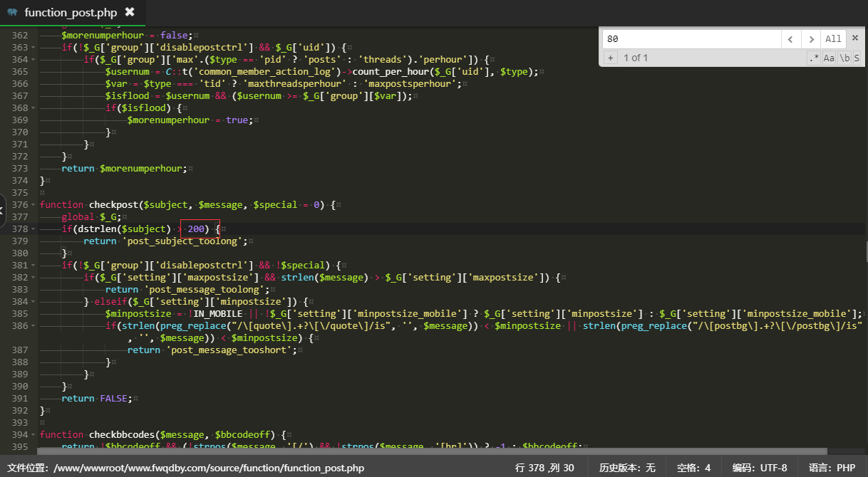Focus the search field containing 80
The width and height of the screenshot is (868, 477).
[x=691, y=38]
